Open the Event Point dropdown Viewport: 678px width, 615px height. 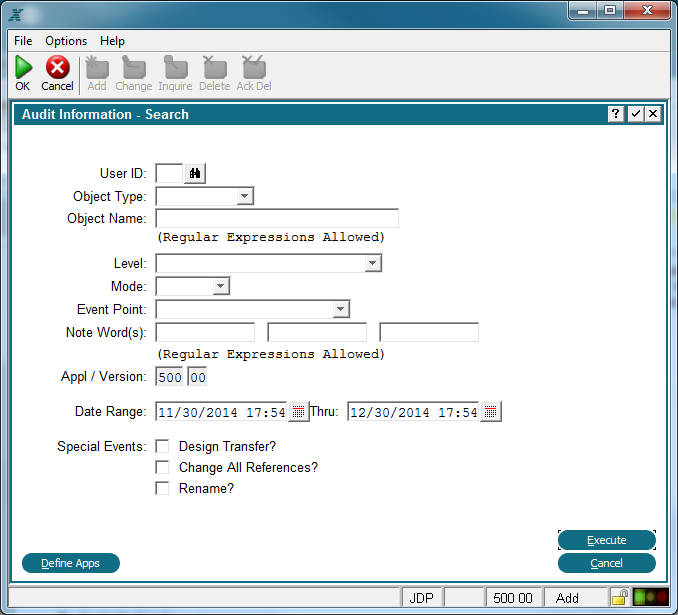pyautogui.click(x=341, y=309)
